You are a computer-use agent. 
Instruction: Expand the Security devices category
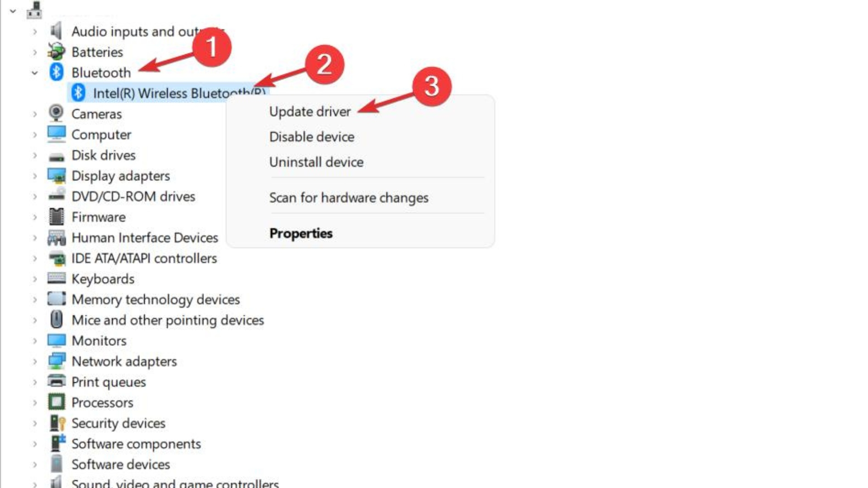coord(34,423)
